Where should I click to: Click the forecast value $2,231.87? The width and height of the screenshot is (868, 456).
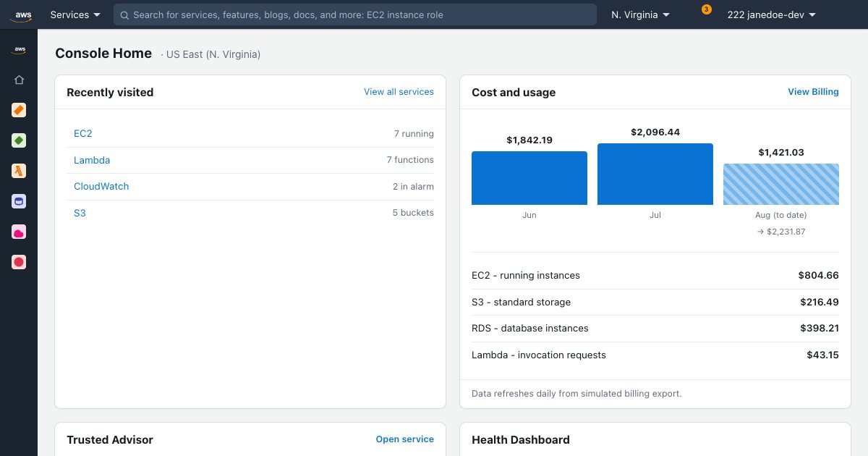[781, 232]
